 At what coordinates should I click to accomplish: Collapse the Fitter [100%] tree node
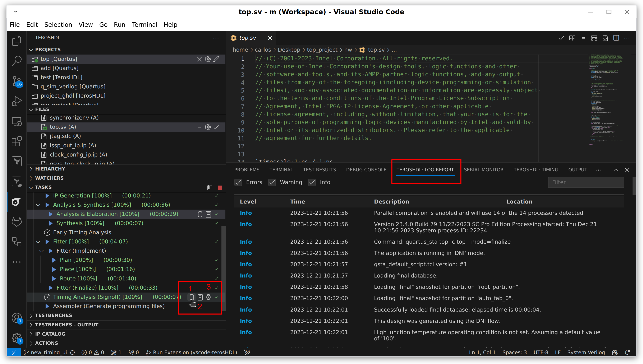tap(38, 242)
